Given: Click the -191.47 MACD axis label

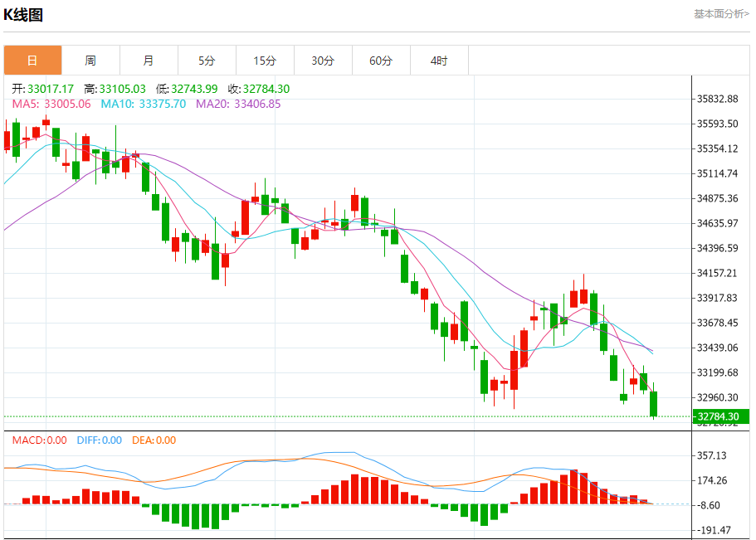Looking at the screenshot, I should point(714,530).
